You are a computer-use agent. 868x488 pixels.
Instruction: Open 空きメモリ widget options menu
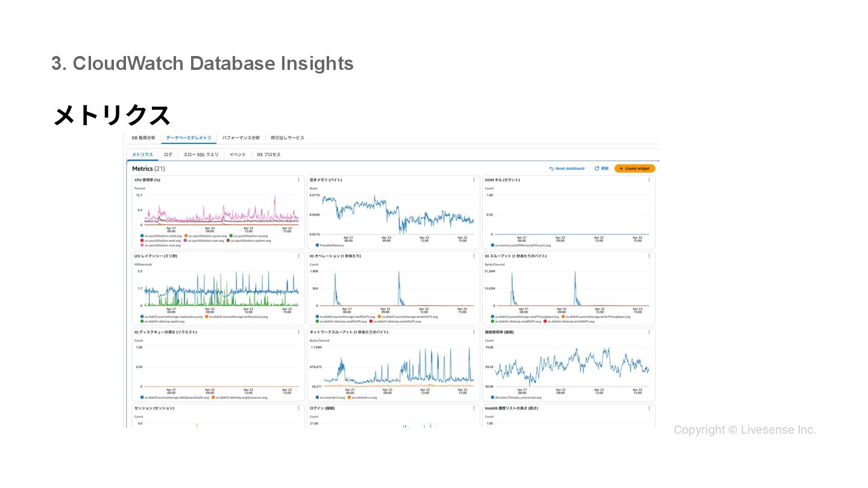474,180
